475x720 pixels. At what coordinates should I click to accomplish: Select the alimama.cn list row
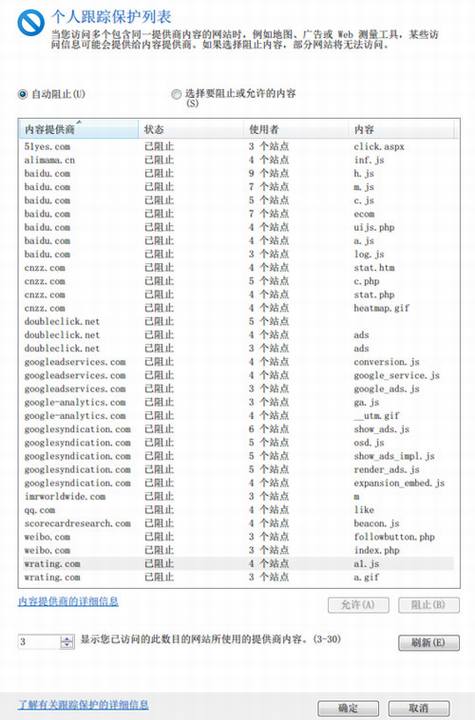(238, 160)
